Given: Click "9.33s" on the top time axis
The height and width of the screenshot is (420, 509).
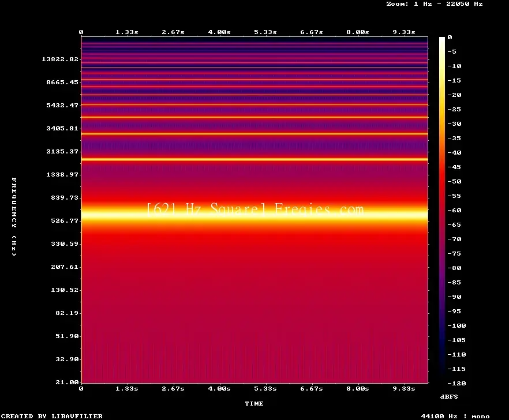Looking at the screenshot, I should click(x=404, y=32).
